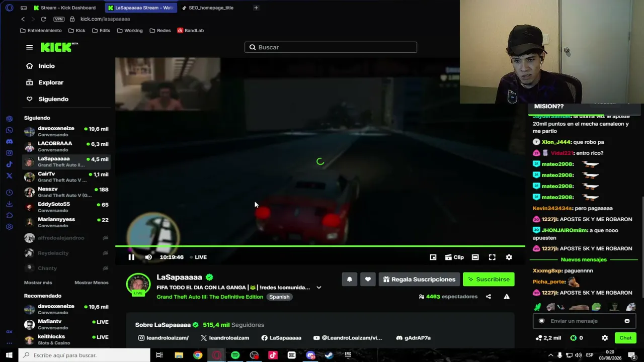Switch to SEO_homepage_title tab

[210, 8]
